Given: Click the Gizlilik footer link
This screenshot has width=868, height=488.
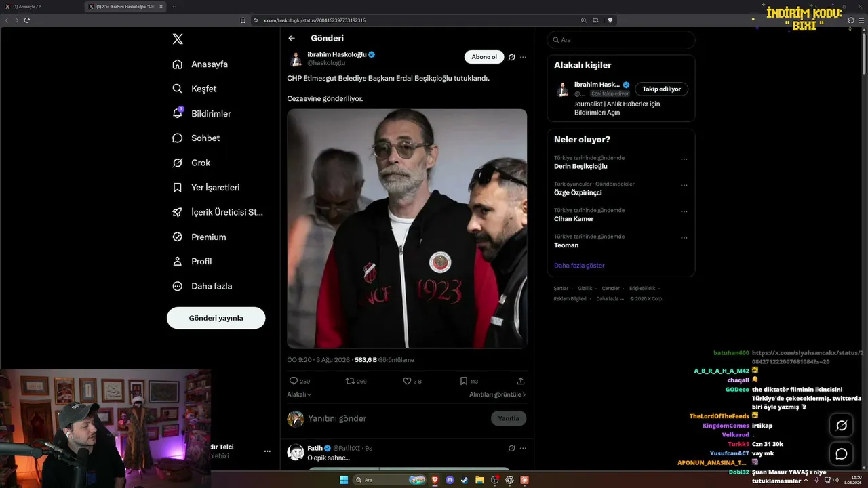Looking at the screenshot, I should coord(585,288).
